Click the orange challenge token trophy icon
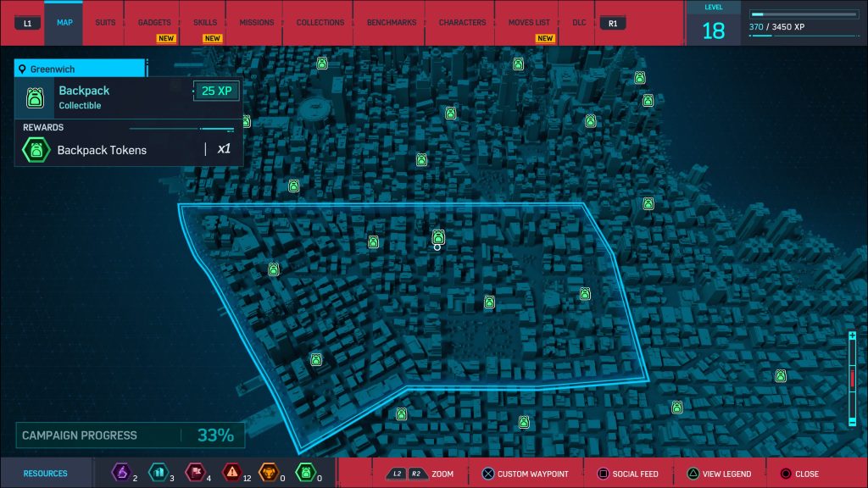The image size is (868, 488). click(269, 472)
